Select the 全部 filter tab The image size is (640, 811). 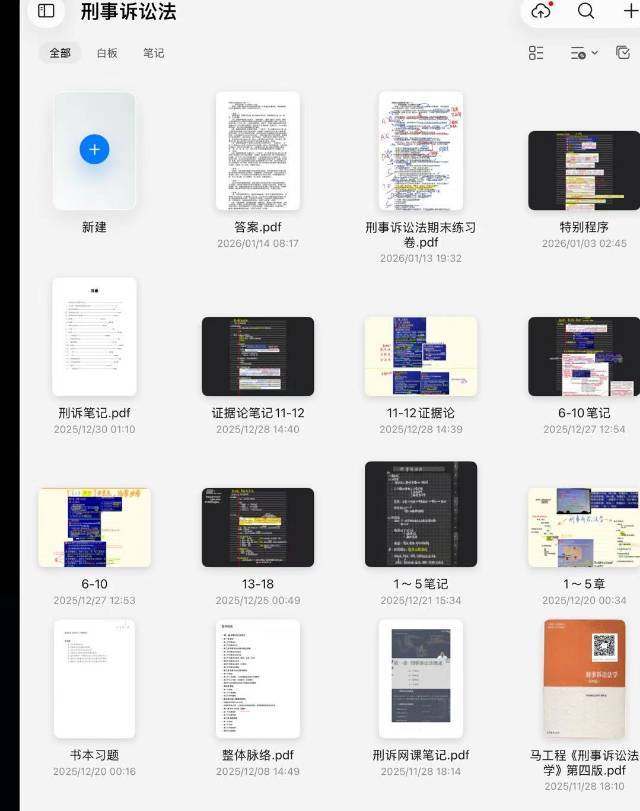click(60, 53)
